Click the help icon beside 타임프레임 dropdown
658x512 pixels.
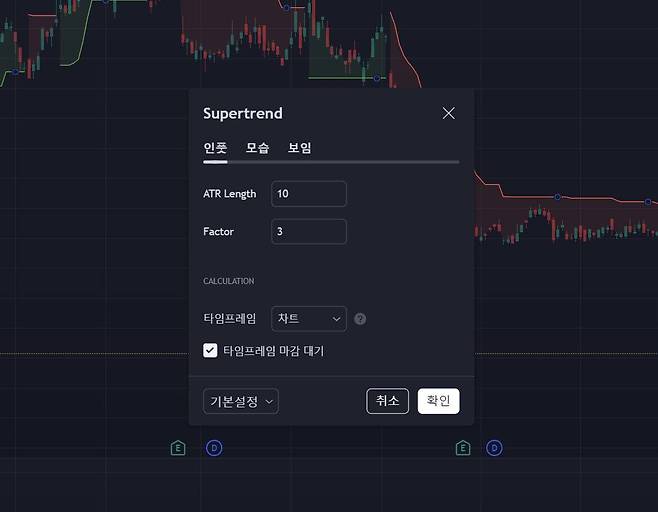coord(360,319)
